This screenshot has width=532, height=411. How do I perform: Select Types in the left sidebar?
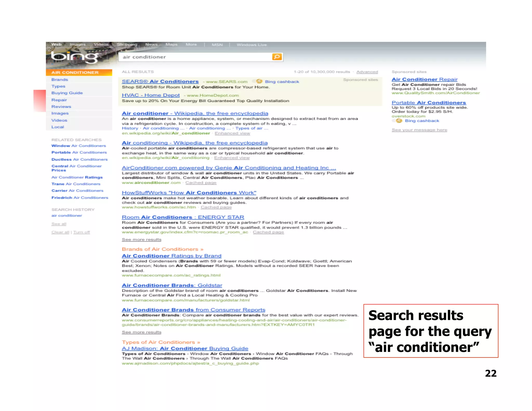[x=58, y=86]
